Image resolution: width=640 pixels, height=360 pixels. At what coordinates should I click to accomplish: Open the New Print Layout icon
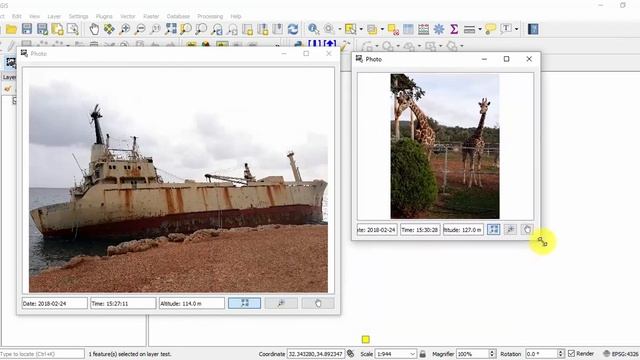[x=57, y=29]
